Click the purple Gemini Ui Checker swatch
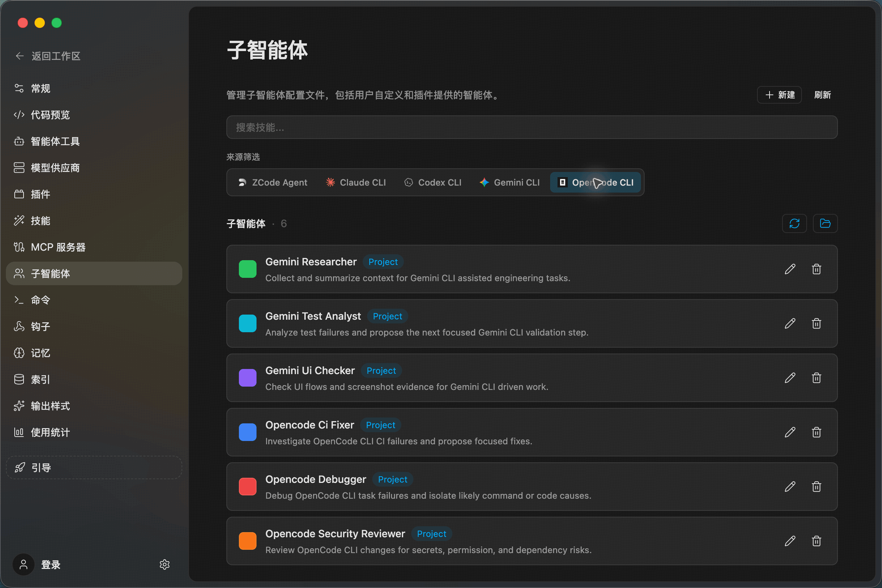882x588 pixels. coord(247,378)
